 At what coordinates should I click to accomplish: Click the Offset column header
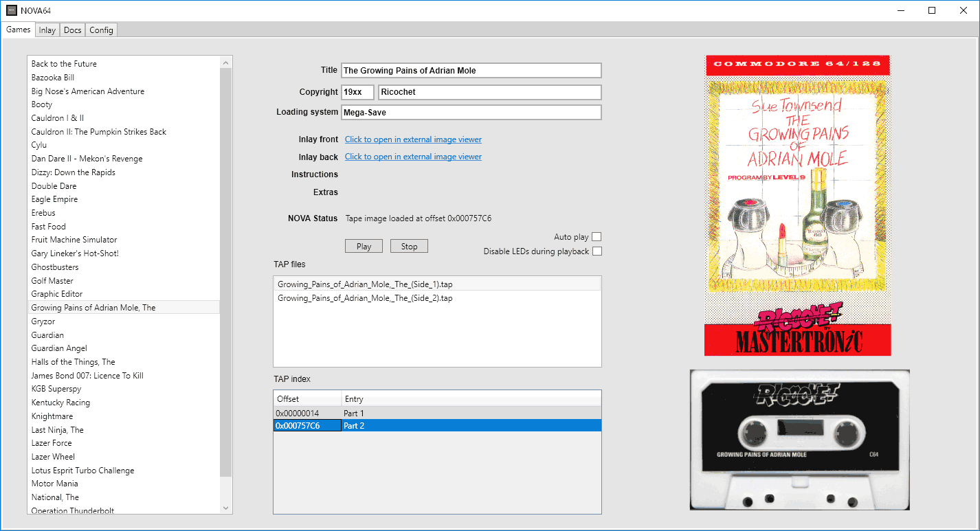[x=307, y=399]
